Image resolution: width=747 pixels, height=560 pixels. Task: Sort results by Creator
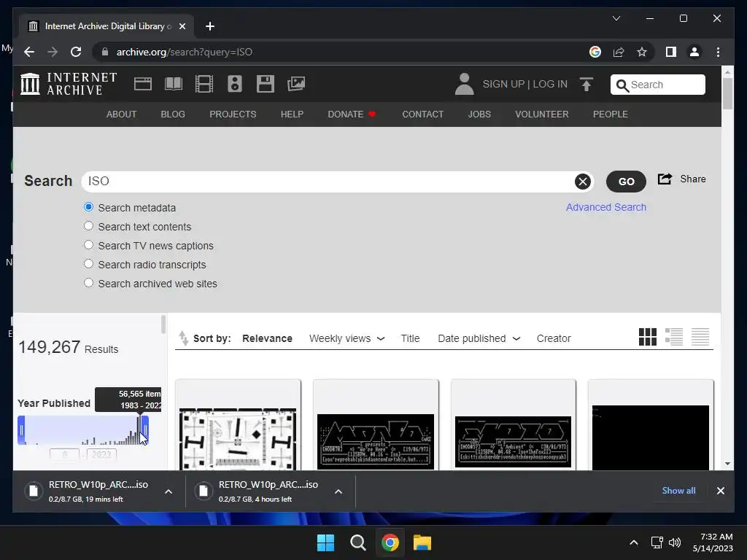point(554,338)
